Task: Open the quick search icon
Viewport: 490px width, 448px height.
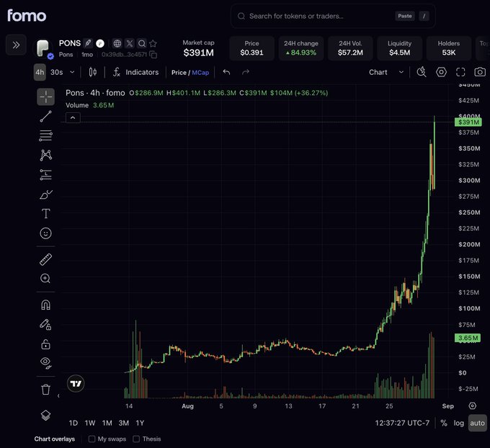Action: tap(422, 72)
